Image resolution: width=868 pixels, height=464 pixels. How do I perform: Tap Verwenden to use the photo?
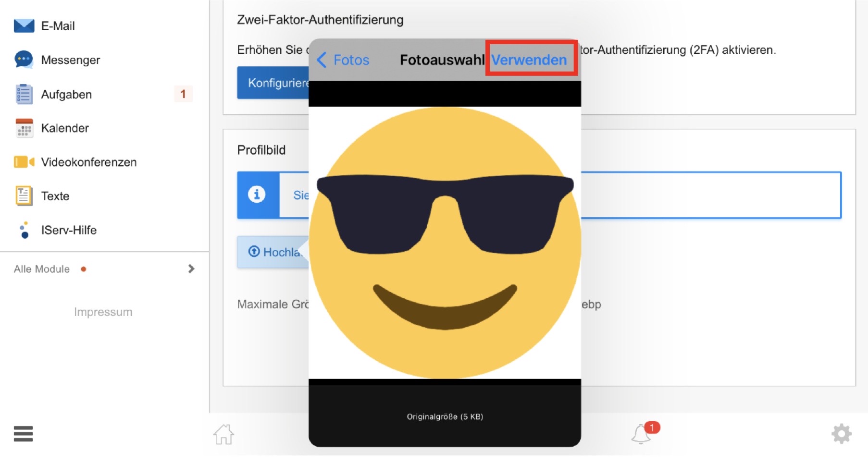click(529, 60)
